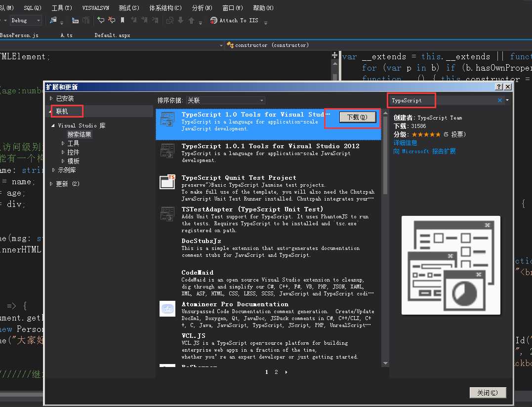This screenshot has width=532, height=407.
Task: Click the split editor handle icon
Action: pos(334,55)
